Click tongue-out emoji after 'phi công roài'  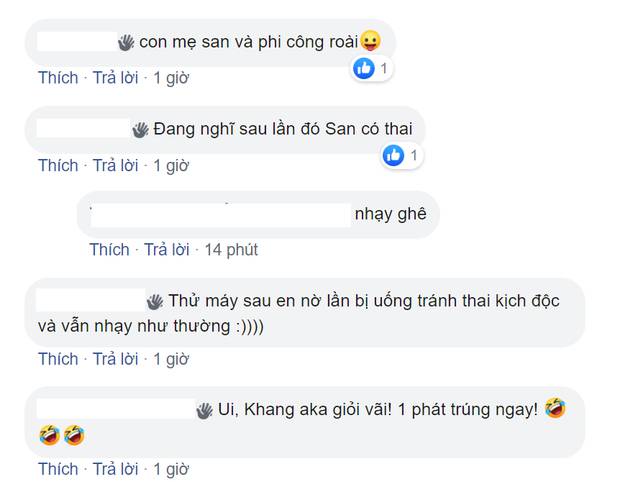(370, 42)
